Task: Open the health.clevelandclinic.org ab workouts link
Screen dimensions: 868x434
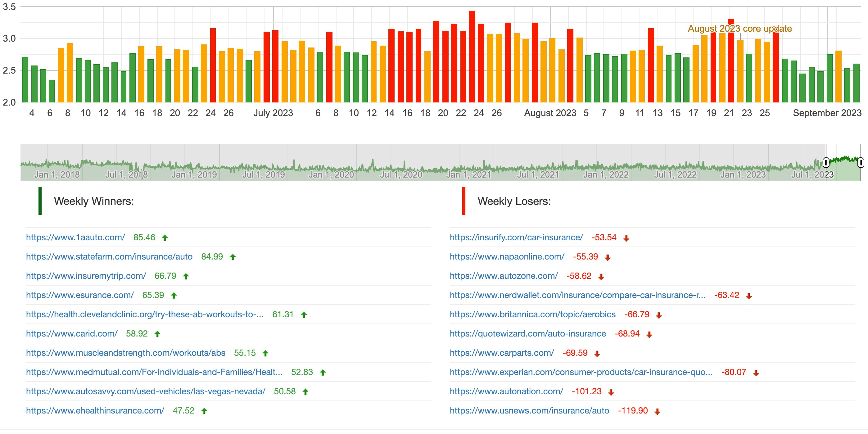Action: click(x=145, y=314)
